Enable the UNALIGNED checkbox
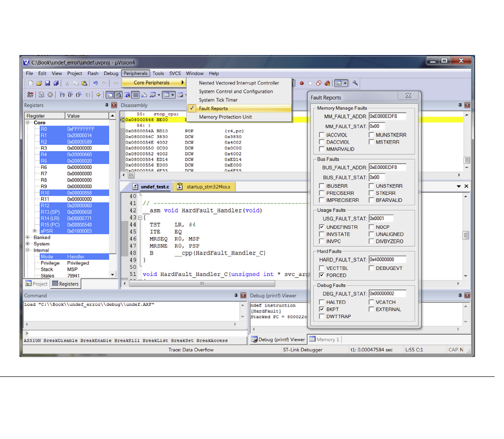Viewport: 504px width, 439px height. [371, 234]
